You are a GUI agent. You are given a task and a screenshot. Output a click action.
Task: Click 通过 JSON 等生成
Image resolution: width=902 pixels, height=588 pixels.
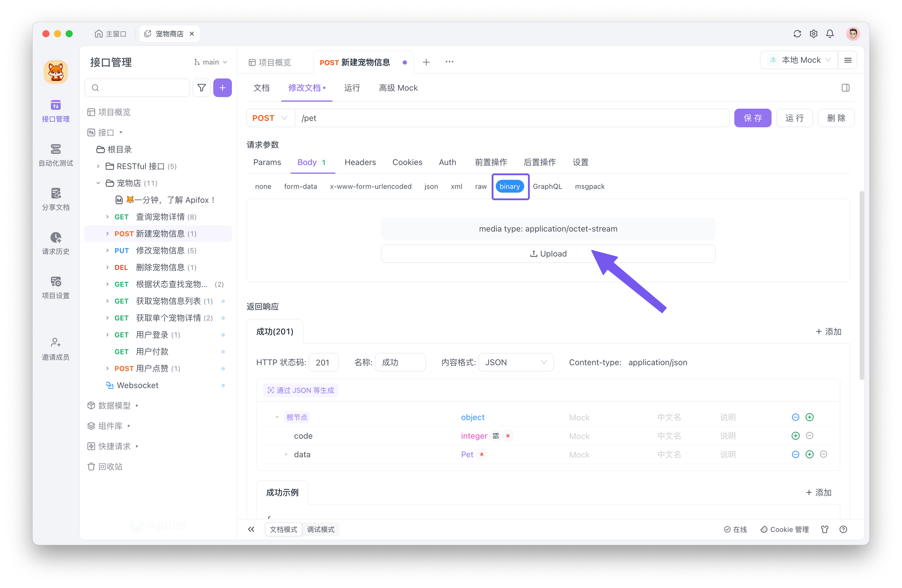tap(301, 390)
